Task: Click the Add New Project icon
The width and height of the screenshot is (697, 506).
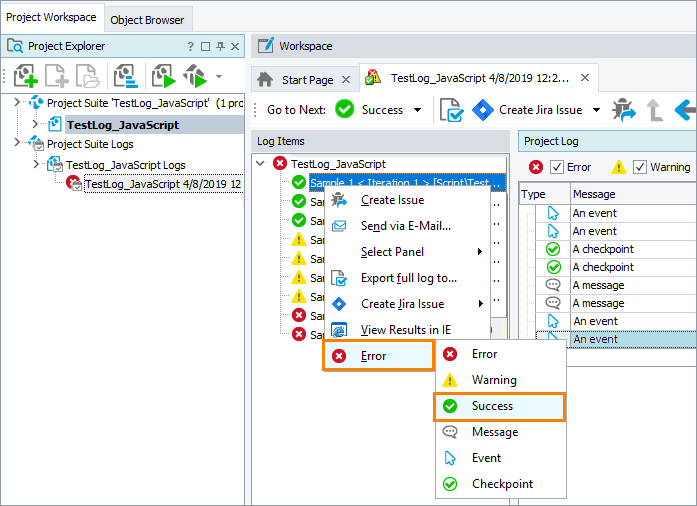Action: [26, 76]
